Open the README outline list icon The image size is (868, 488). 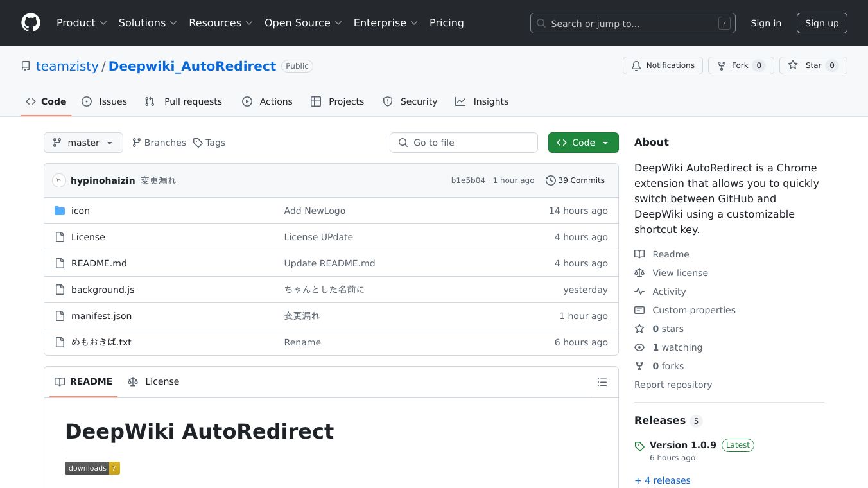pyautogui.click(x=602, y=382)
